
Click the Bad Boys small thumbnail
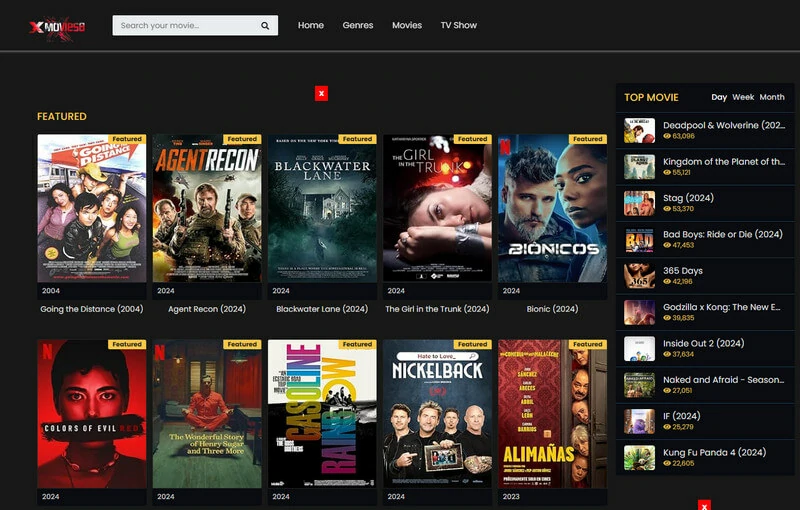tap(639, 239)
